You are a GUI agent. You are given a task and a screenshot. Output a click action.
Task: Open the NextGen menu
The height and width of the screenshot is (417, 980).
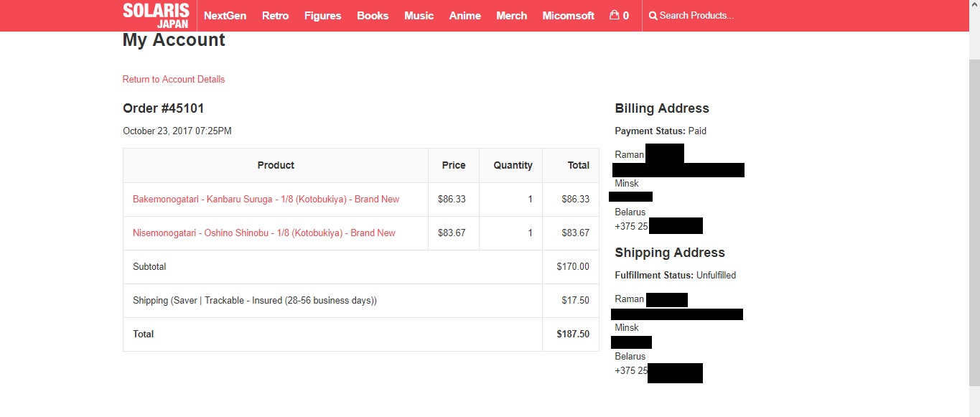coord(225,16)
